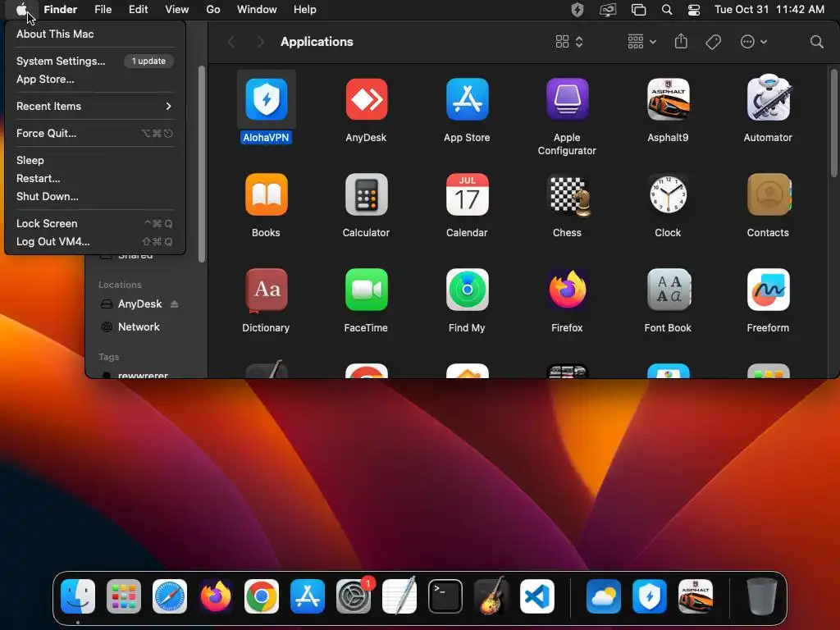This screenshot has height=630, width=840.
Task: Open the group-by dropdown in toolbar
Action: [641, 42]
